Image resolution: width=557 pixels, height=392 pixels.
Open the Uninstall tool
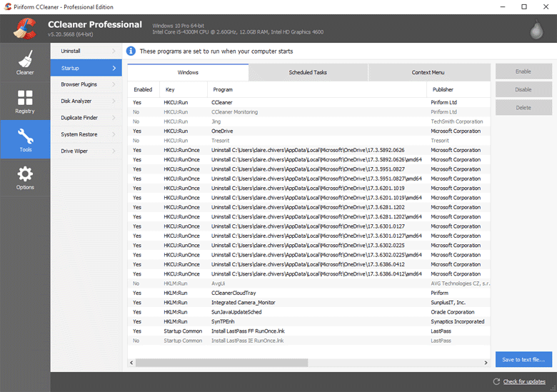86,51
